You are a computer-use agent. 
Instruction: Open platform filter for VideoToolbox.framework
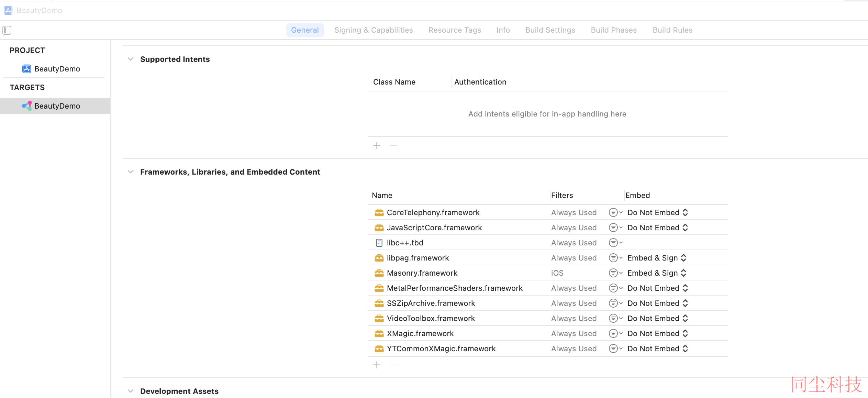pos(615,318)
